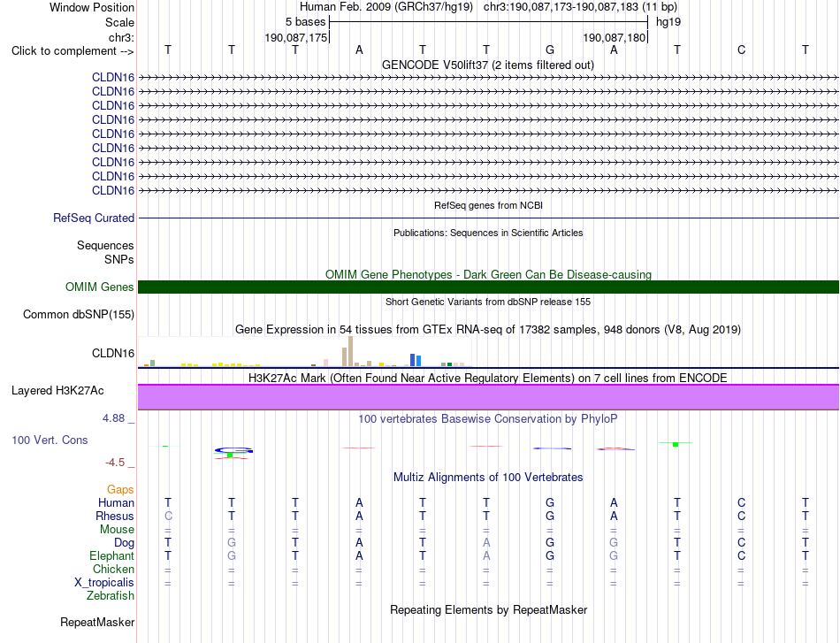840x643 pixels.
Task: Click the yellow GTEx expression bars
Action: pos(236,365)
